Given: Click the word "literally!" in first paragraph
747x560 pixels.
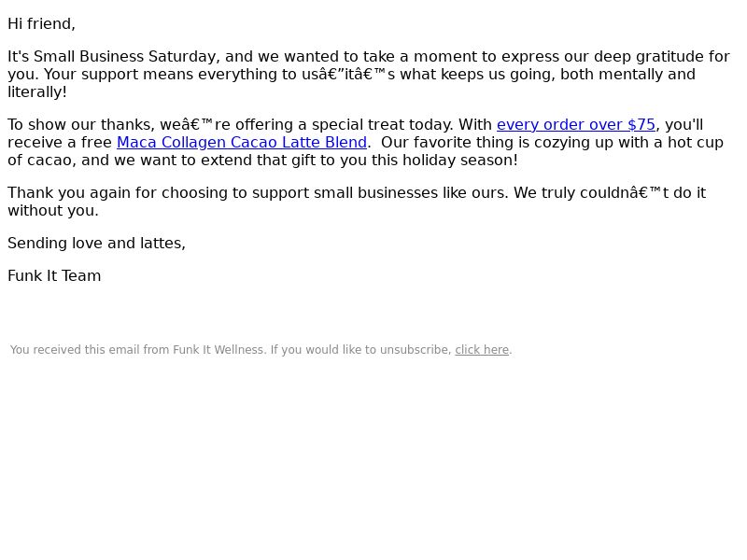Looking at the screenshot, I should tap(37, 92).
